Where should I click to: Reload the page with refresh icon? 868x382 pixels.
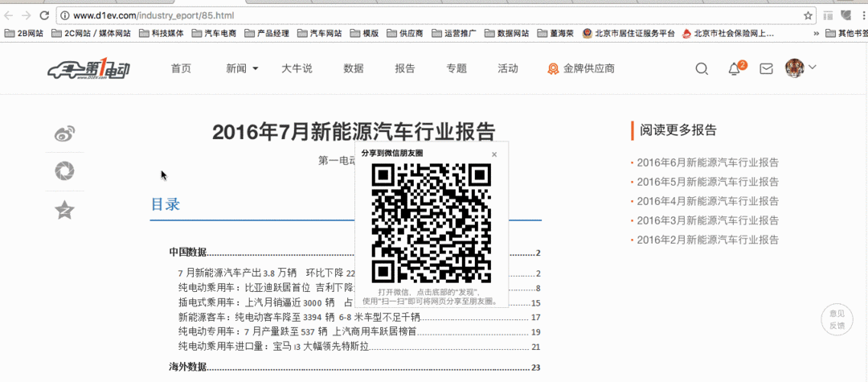pyautogui.click(x=45, y=15)
